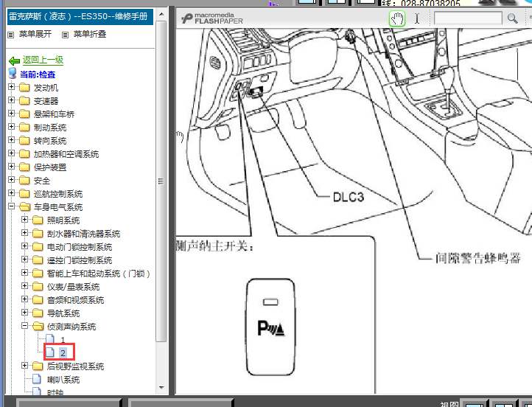The height and width of the screenshot is (407, 532).
Task: Click the Macromedia FlashPaper logo
Action: (212, 18)
